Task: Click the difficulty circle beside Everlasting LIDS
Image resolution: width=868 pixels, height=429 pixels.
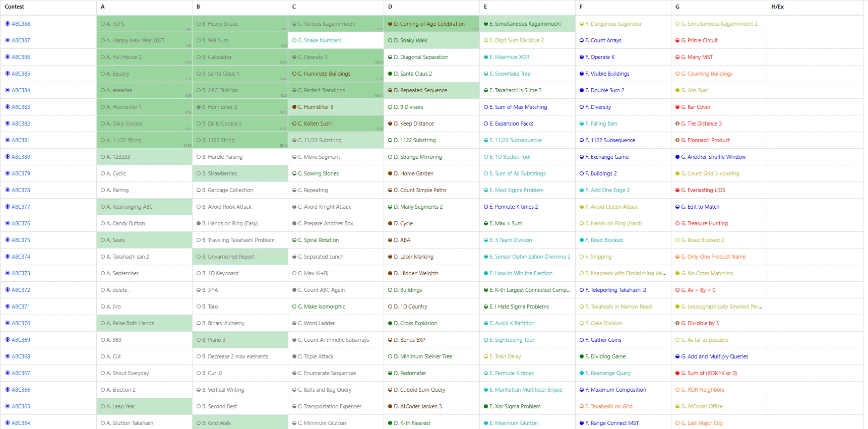Action: pyautogui.click(x=677, y=190)
